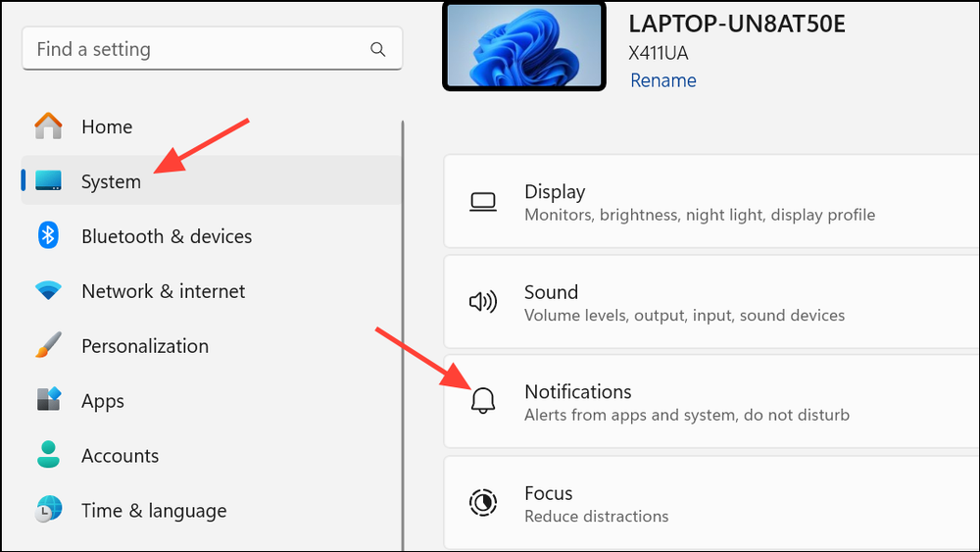Image resolution: width=980 pixels, height=552 pixels.
Task: Open the Display settings row
Action: (711, 201)
